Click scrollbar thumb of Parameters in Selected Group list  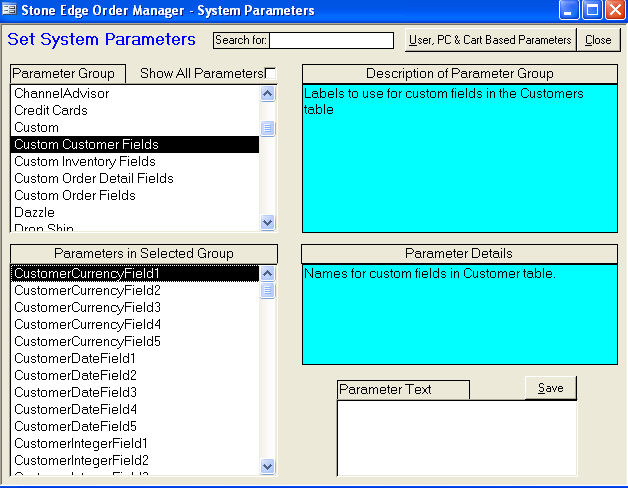tap(268, 291)
